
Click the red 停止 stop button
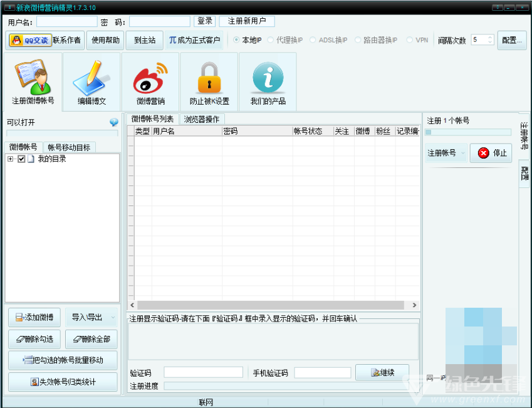coord(491,153)
